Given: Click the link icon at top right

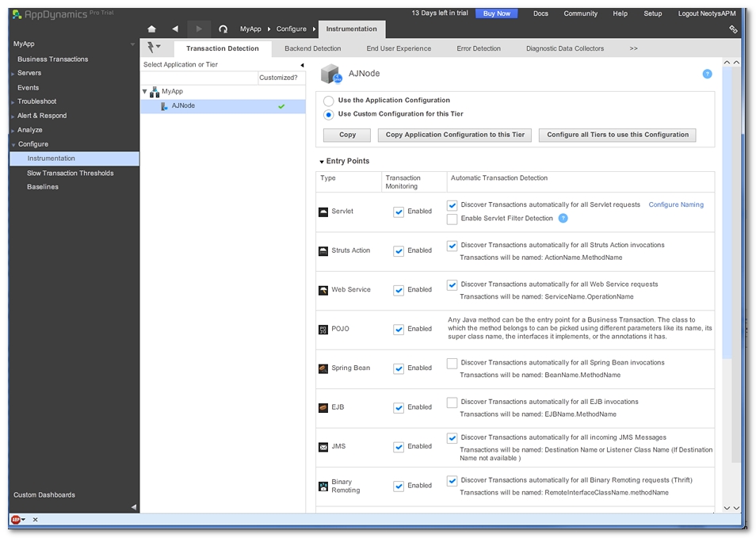Looking at the screenshot, I should click(733, 29).
